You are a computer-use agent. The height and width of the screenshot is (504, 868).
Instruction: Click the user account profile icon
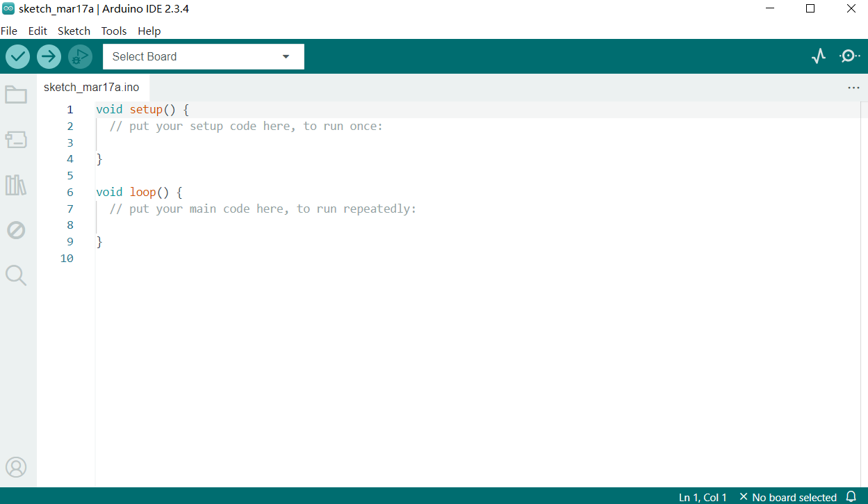point(16,467)
